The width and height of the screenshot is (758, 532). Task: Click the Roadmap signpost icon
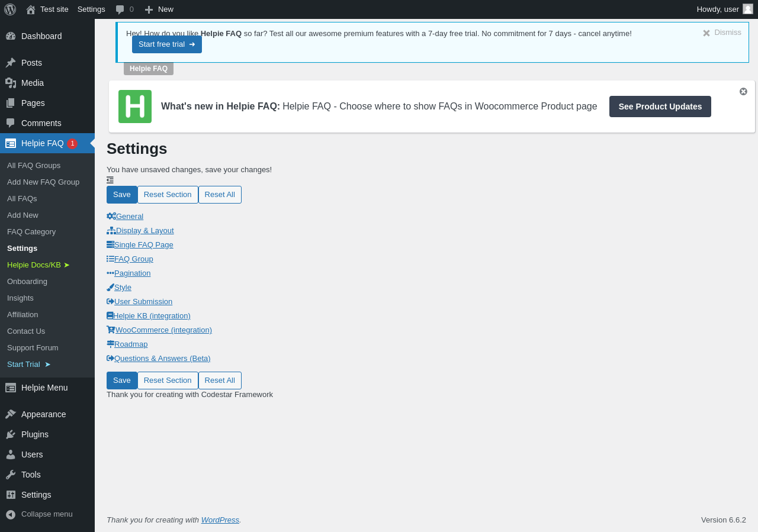point(110,344)
